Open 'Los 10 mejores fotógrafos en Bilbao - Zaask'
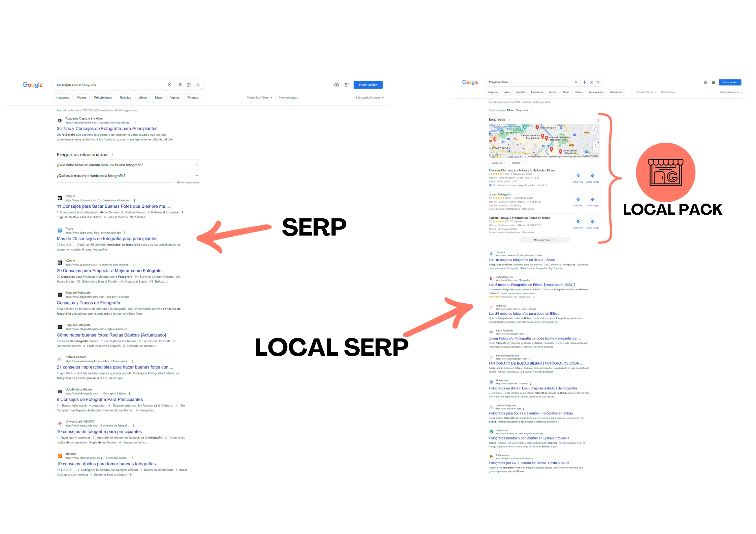Screen dimensions: 756x534 click(x=522, y=260)
